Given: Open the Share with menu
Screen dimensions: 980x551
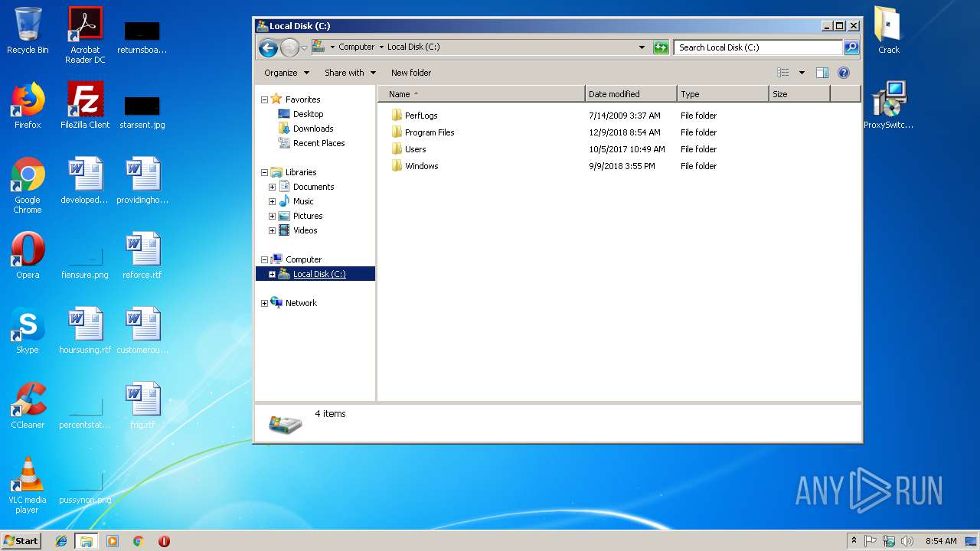Looking at the screenshot, I should click(350, 73).
